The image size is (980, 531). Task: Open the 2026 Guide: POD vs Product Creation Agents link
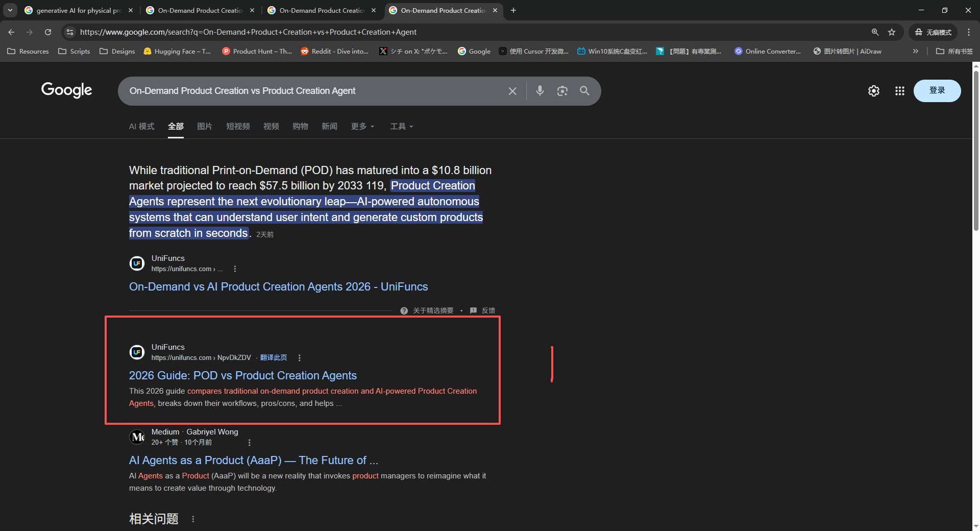(242, 375)
